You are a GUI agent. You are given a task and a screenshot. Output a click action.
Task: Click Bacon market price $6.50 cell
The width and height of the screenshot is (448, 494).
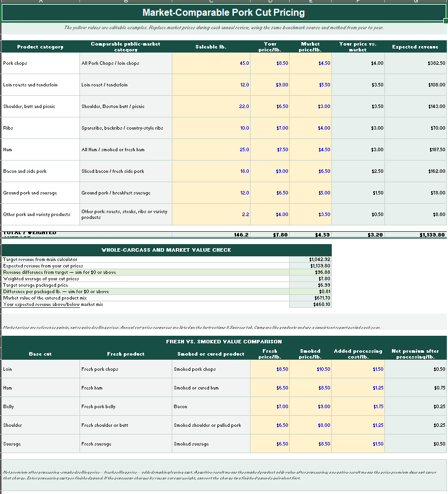click(310, 171)
